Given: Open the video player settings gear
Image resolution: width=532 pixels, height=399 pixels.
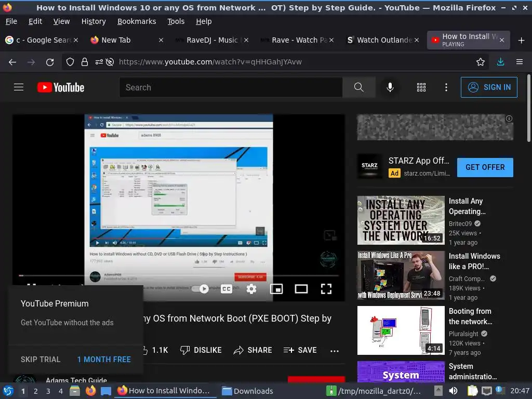Looking at the screenshot, I should pos(251,289).
